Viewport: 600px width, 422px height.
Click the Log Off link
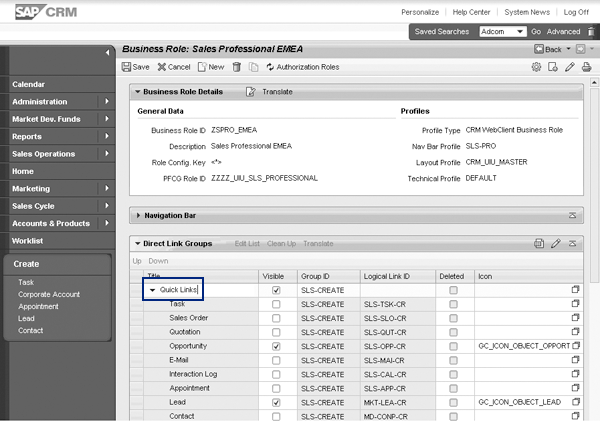pos(575,12)
